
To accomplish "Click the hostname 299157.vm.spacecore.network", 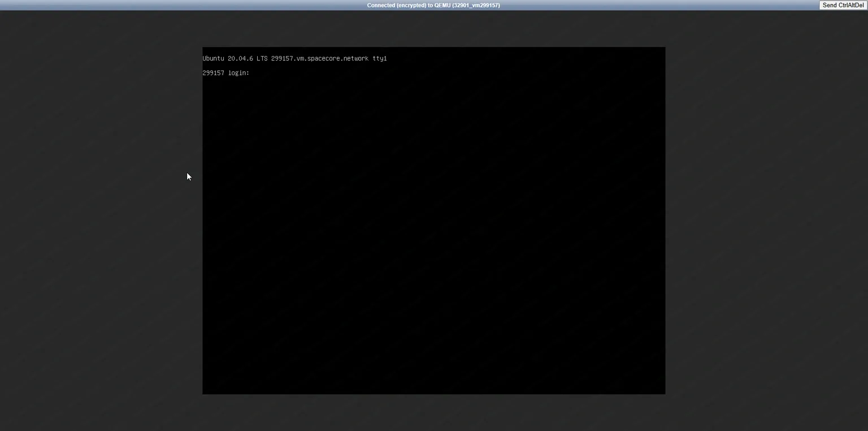I will pos(319,58).
